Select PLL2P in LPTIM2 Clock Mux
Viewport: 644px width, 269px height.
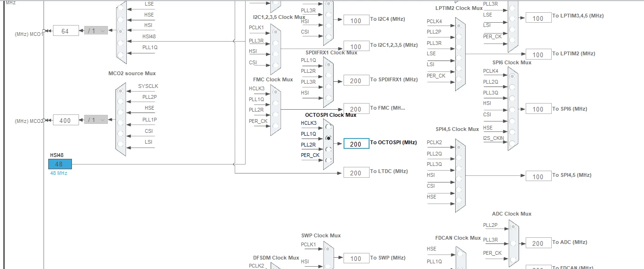click(x=458, y=36)
